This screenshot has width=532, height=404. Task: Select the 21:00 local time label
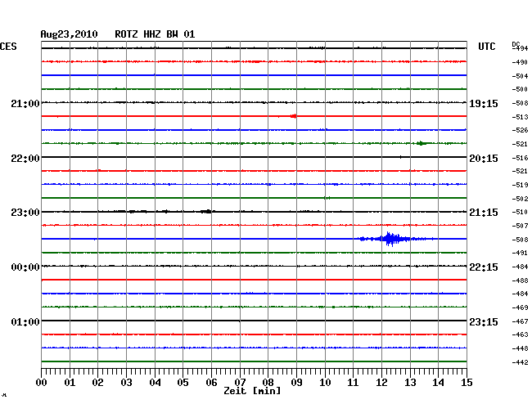click(25, 104)
